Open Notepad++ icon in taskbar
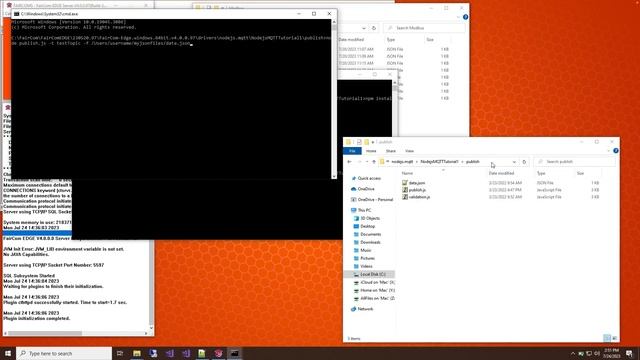The width and height of the screenshot is (640, 360). tap(202, 353)
